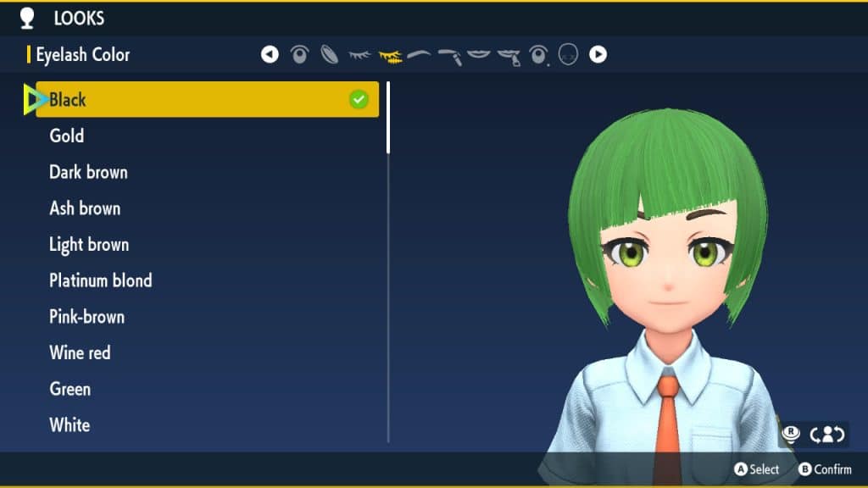Viewport: 868px width, 488px height.
Task: Select the Black eyelash color
Action: 207,100
